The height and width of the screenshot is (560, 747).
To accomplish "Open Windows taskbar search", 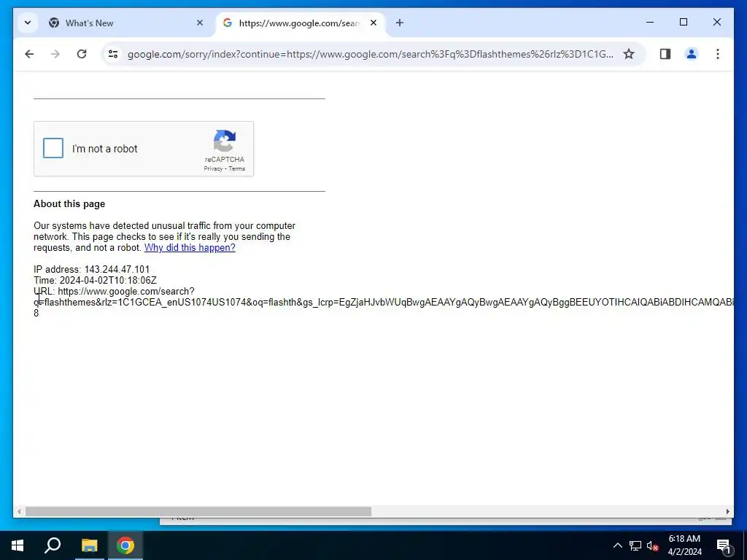I will (x=53, y=545).
